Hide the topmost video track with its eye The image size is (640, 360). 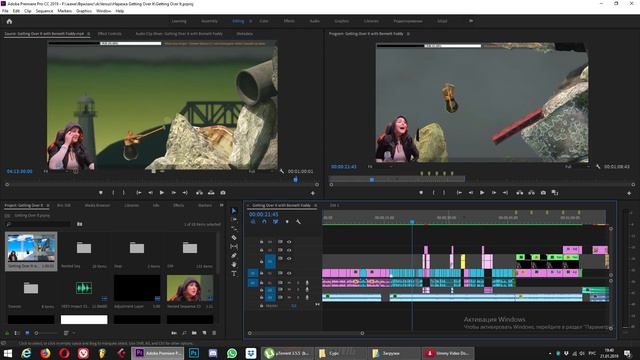pyautogui.click(x=289, y=242)
